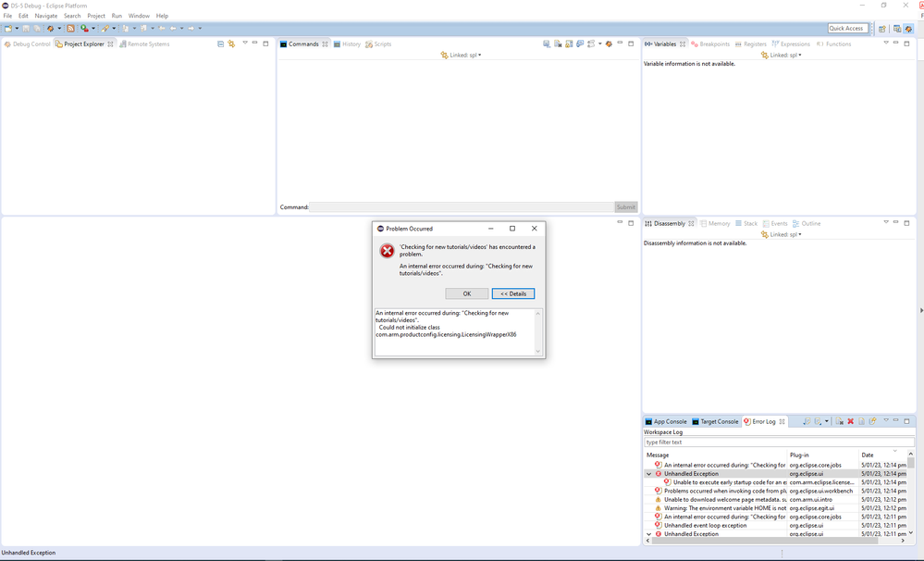Open dropdown arrow beside Import Log icon

pyautogui.click(x=827, y=421)
